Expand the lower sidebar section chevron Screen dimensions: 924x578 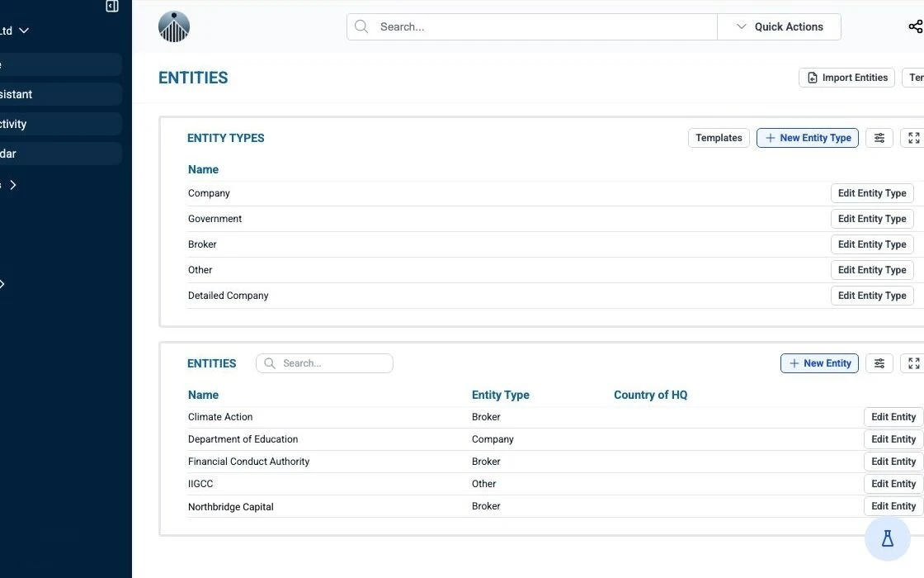[2, 284]
